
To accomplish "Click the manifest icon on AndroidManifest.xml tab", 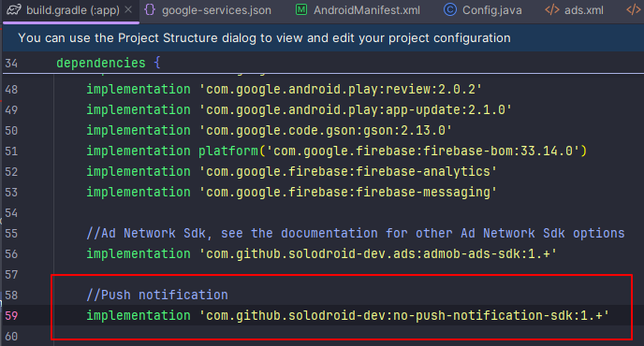I will point(301,10).
